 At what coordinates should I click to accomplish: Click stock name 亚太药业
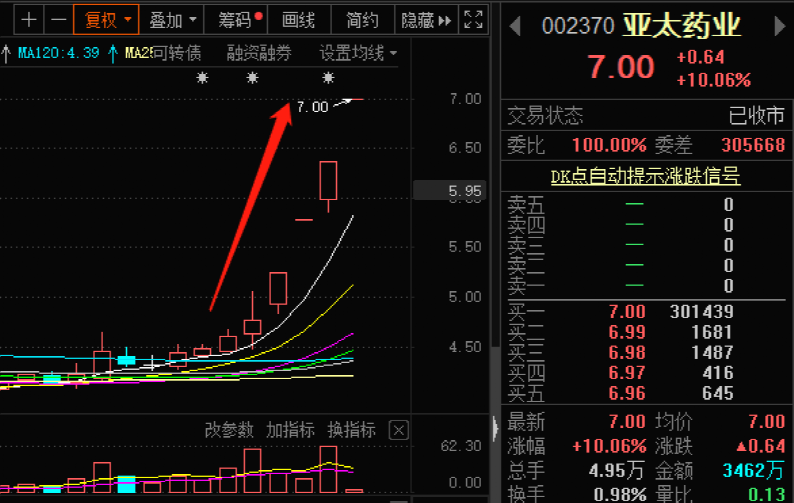pyautogui.click(x=682, y=25)
